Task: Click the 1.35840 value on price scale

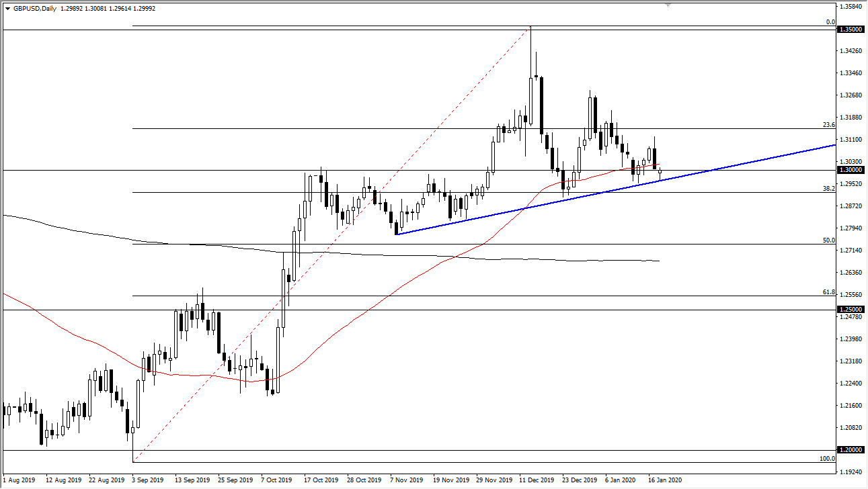Action: 851,7
